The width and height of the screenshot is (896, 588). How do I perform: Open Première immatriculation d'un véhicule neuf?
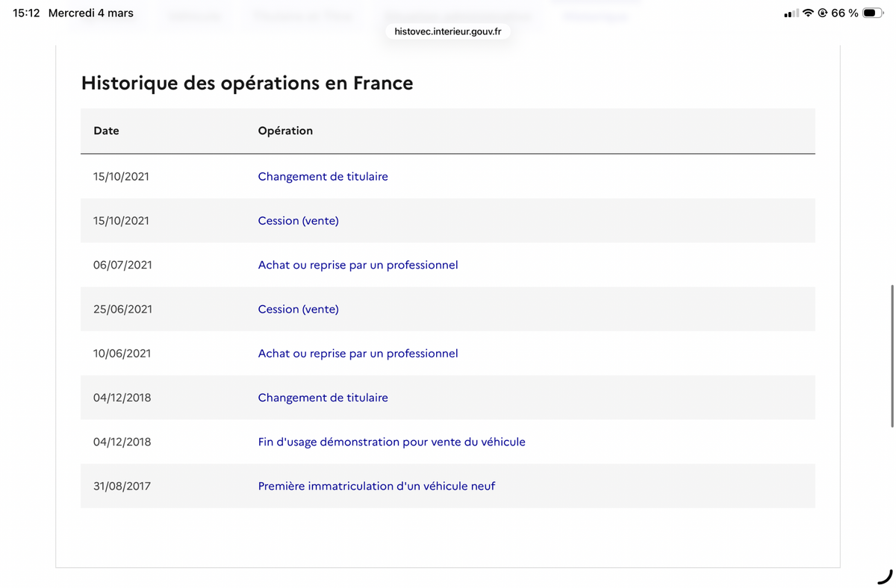tap(376, 486)
